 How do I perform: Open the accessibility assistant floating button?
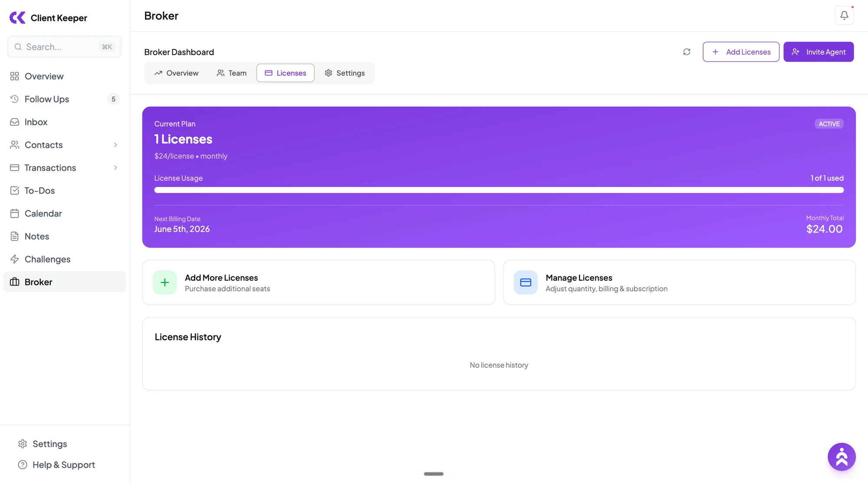point(842,457)
